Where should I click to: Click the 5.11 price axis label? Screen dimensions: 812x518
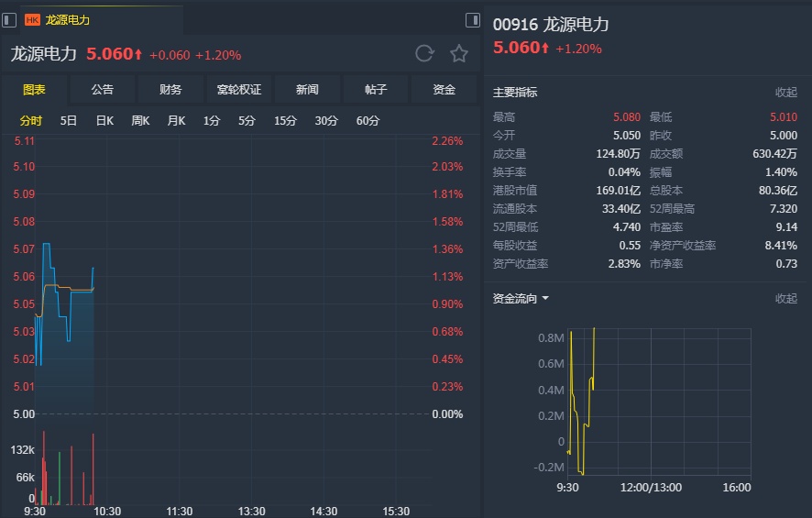tap(24, 141)
